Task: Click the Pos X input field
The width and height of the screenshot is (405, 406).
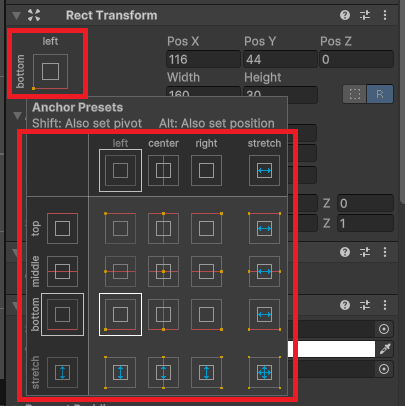Action: [203, 59]
